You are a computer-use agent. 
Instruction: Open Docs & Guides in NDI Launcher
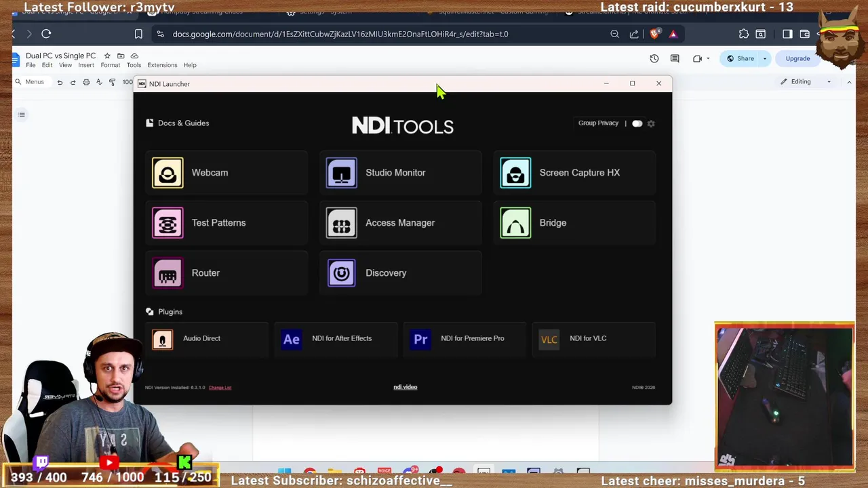coord(178,123)
